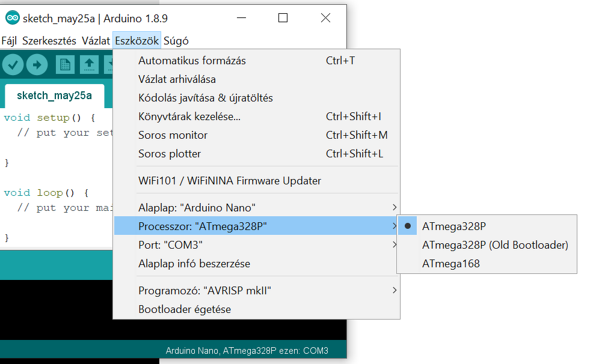Select Port: "COM3" menu entry
The width and height of the screenshot is (605, 364).
point(257,245)
